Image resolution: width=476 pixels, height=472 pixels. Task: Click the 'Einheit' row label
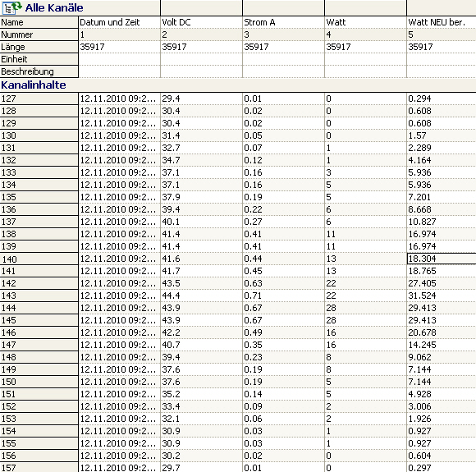click(39, 59)
